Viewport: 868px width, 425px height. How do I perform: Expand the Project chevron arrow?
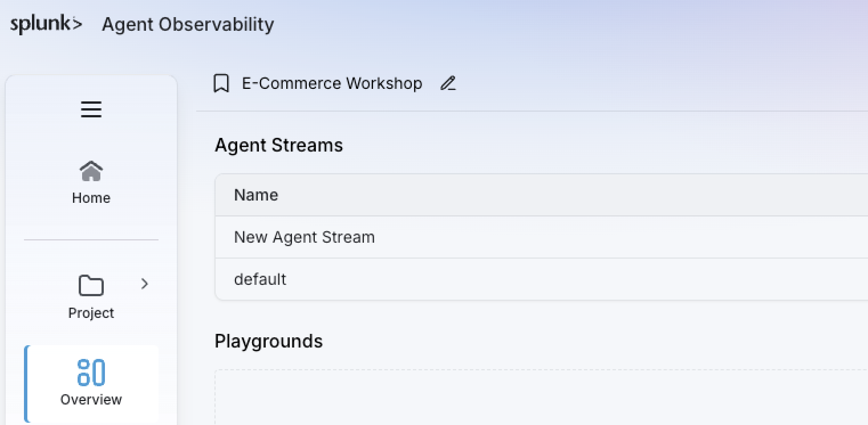pyautogui.click(x=145, y=284)
